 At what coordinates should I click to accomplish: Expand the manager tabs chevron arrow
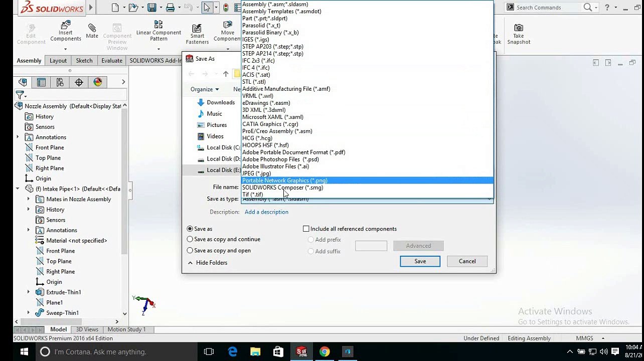coord(123,82)
